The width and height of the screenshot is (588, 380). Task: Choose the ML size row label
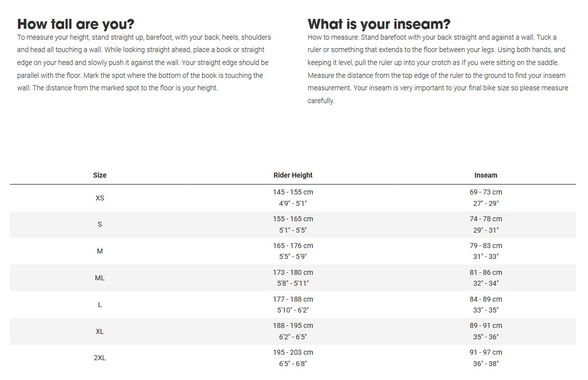(x=100, y=278)
